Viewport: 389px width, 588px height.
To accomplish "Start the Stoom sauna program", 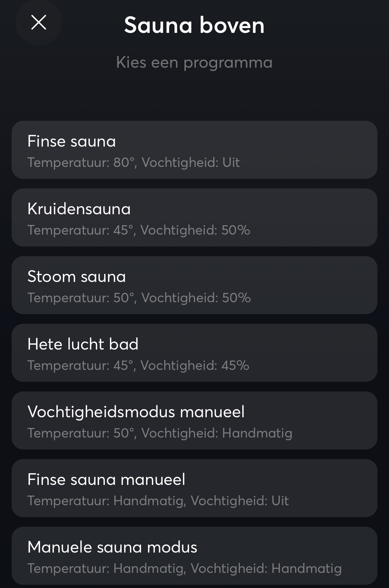I will pyautogui.click(x=194, y=285).
